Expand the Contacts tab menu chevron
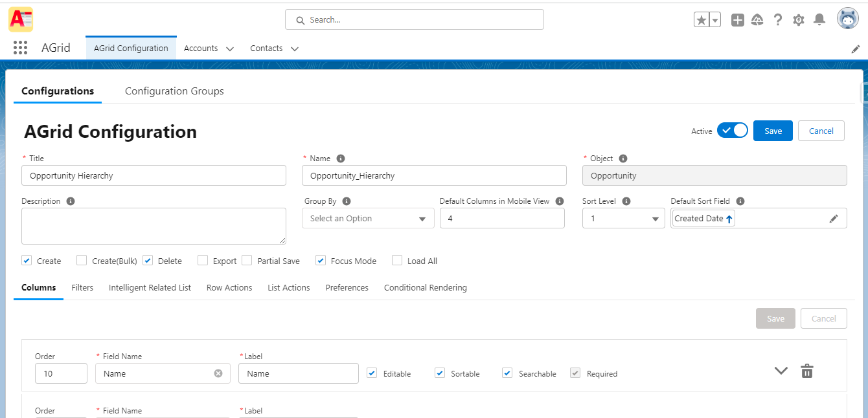Screen dimensions: 868x418 pyautogui.click(x=294, y=49)
